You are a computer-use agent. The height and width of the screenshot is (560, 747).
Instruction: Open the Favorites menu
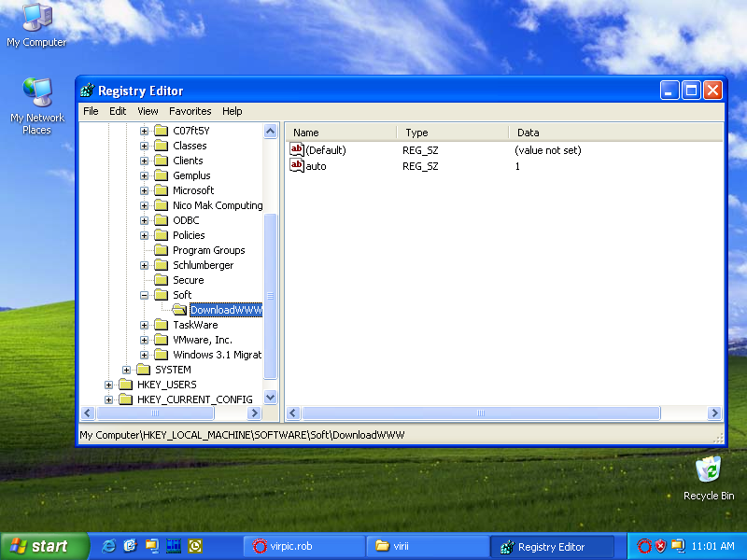pos(190,111)
